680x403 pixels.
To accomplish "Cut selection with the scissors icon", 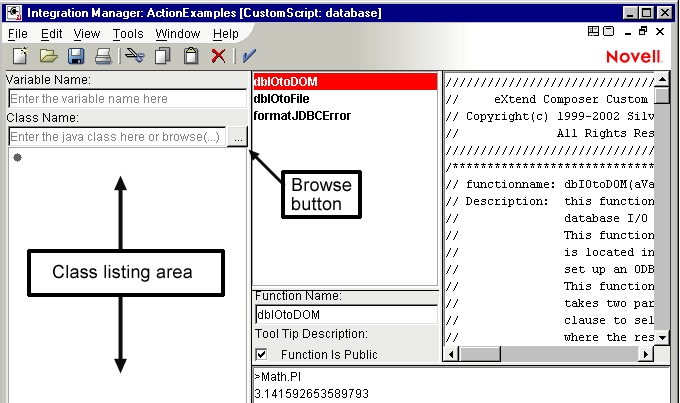I will [135, 56].
